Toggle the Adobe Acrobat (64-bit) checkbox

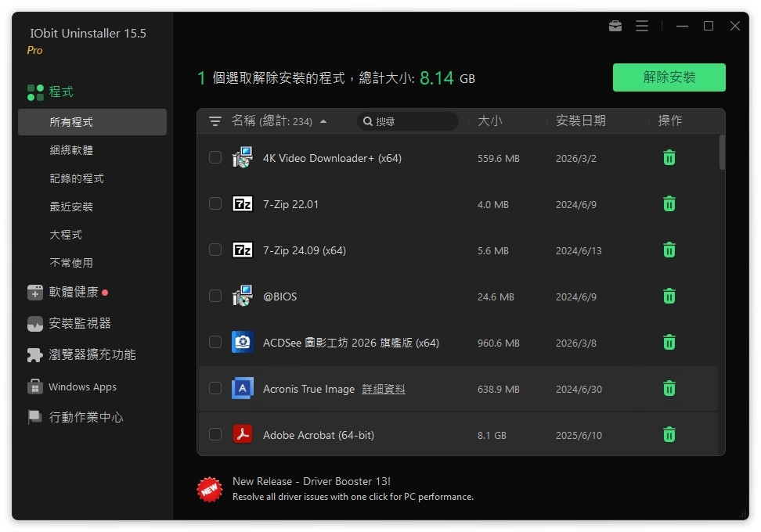click(215, 434)
